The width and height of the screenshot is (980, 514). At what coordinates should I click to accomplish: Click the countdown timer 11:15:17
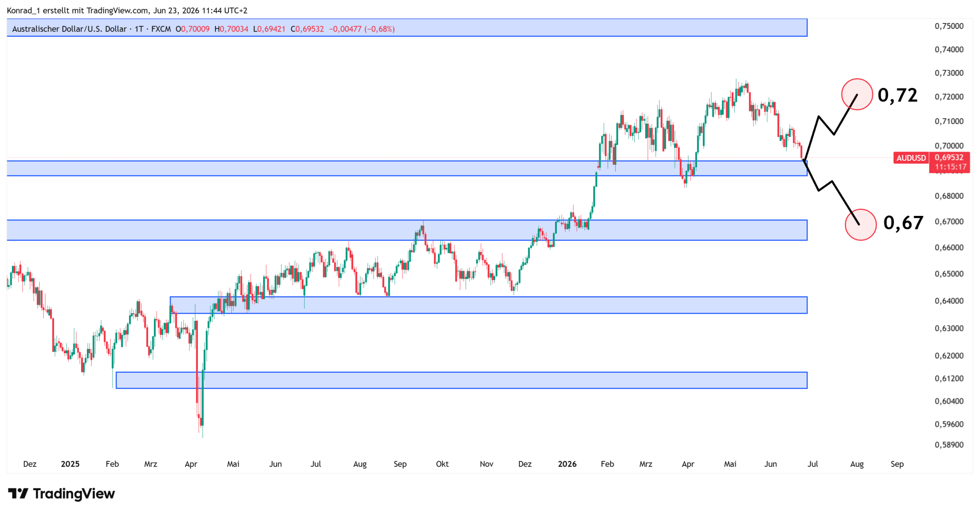(x=951, y=167)
